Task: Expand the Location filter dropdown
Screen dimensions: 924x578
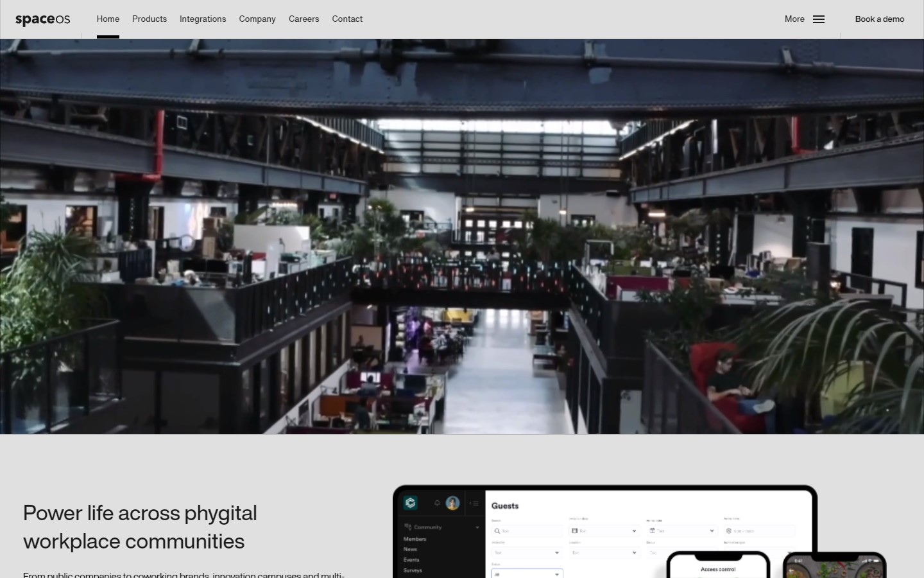Action: click(x=604, y=552)
